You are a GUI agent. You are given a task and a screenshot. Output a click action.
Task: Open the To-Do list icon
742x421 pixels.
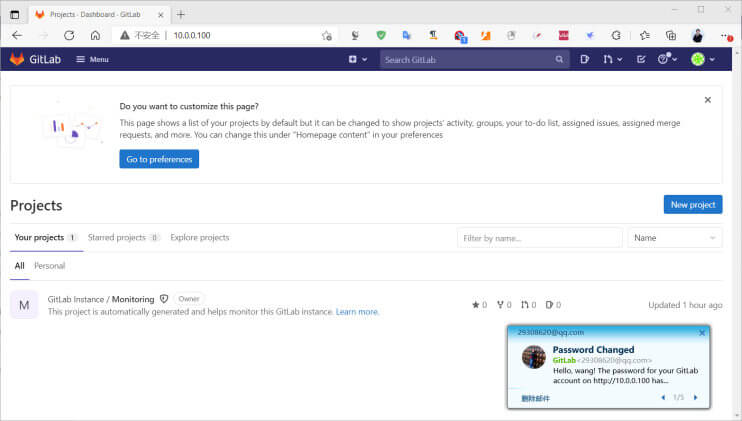pyautogui.click(x=641, y=59)
